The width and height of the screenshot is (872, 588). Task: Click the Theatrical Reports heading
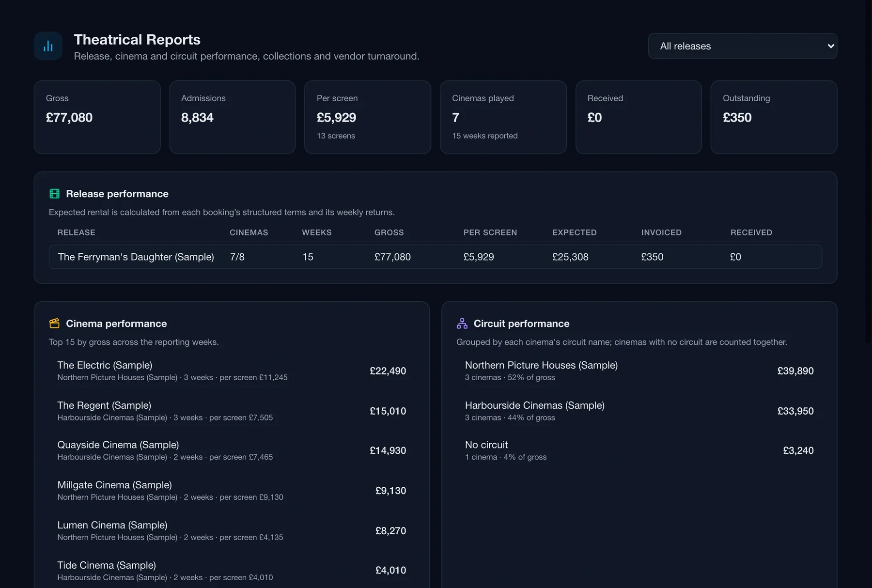(x=137, y=39)
